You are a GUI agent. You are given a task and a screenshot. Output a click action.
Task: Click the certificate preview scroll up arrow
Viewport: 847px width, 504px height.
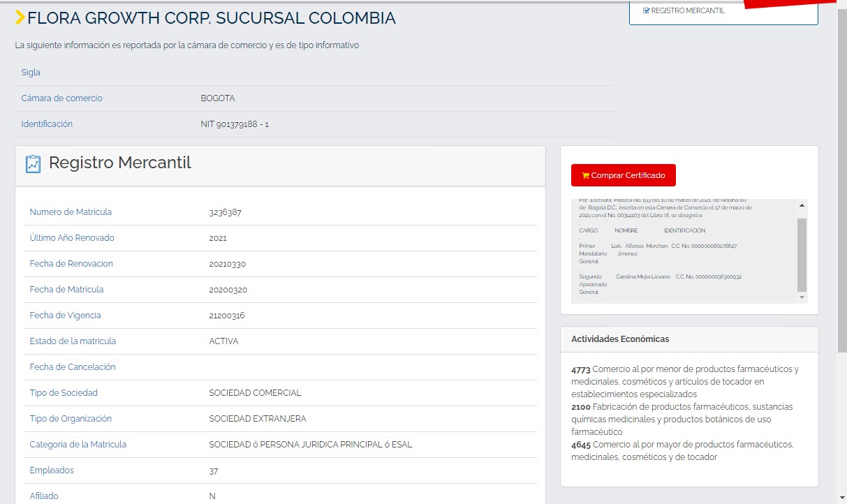[x=802, y=206]
